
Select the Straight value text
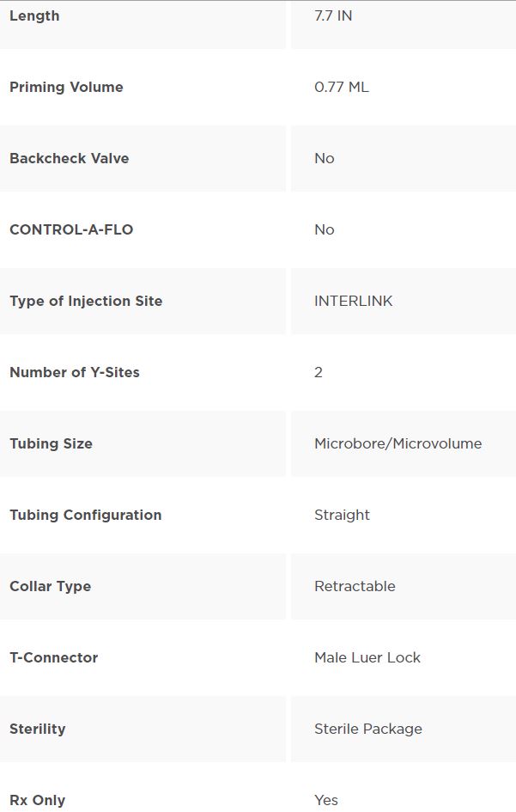pyautogui.click(x=342, y=515)
